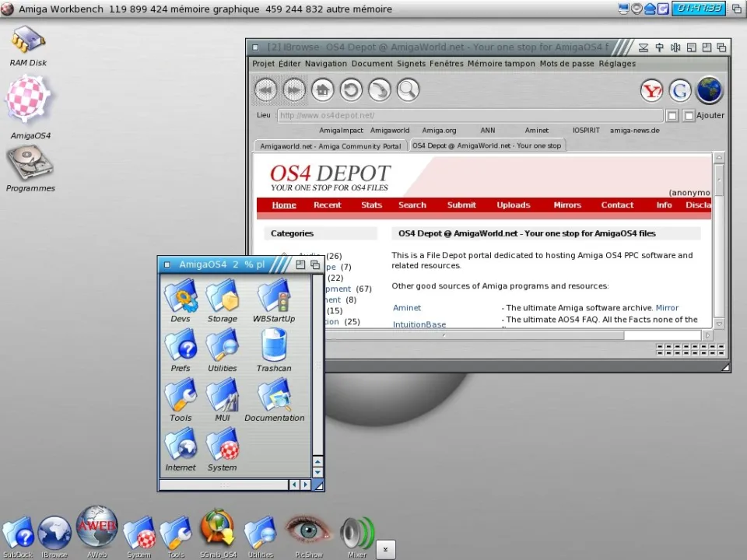Click the Yahoo search icon
Screen dimensions: 747x560
(652, 91)
